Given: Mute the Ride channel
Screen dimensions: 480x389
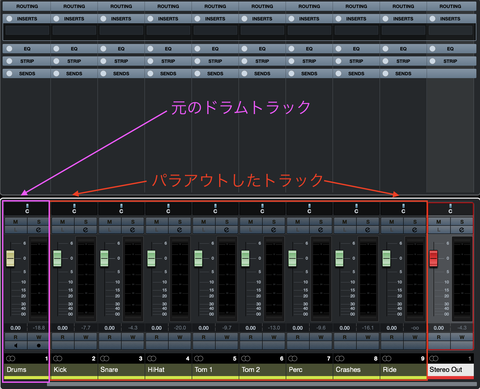Looking at the screenshot, I should [392, 222].
